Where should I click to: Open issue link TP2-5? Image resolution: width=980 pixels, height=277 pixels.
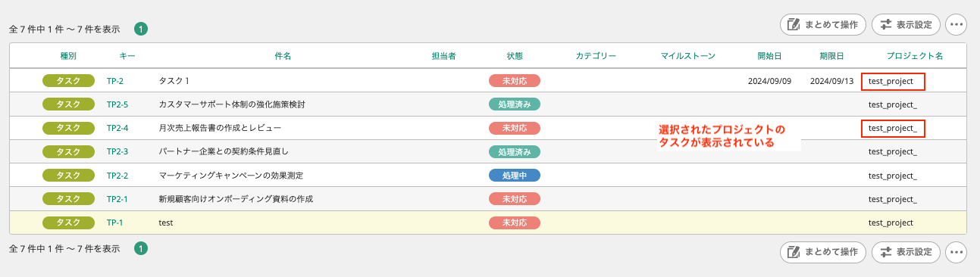[x=117, y=104]
